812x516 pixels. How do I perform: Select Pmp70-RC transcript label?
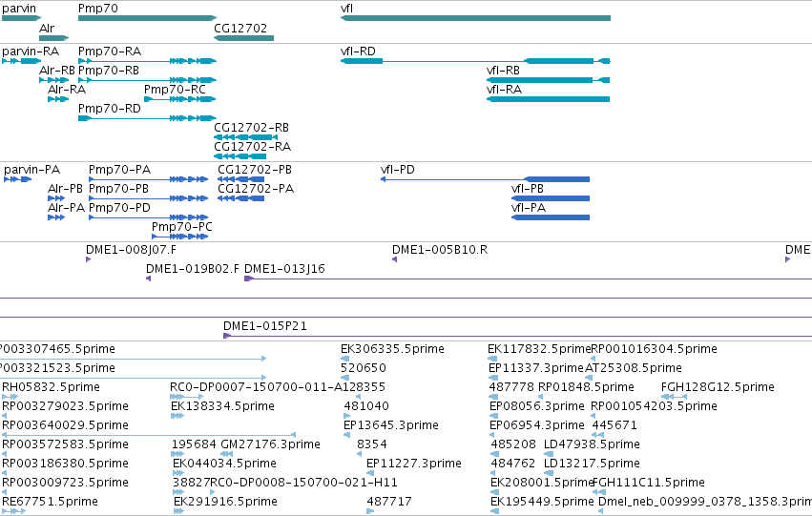pos(175,90)
